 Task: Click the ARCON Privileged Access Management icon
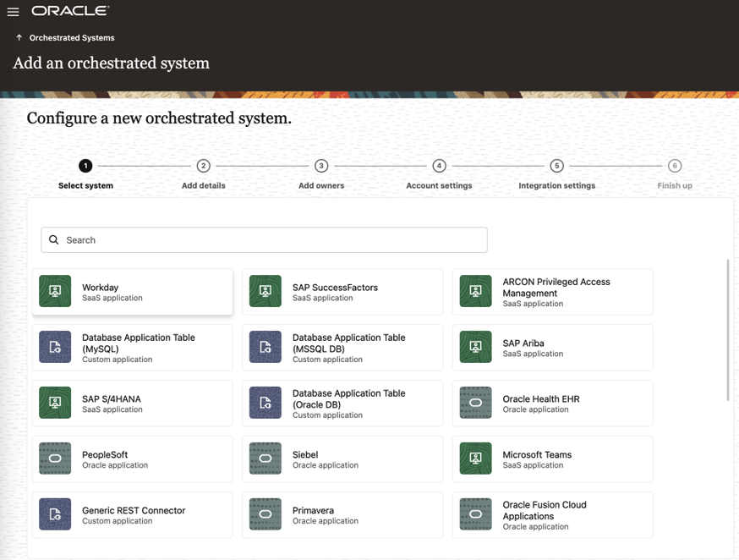pyautogui.click(x=475, y=292)
